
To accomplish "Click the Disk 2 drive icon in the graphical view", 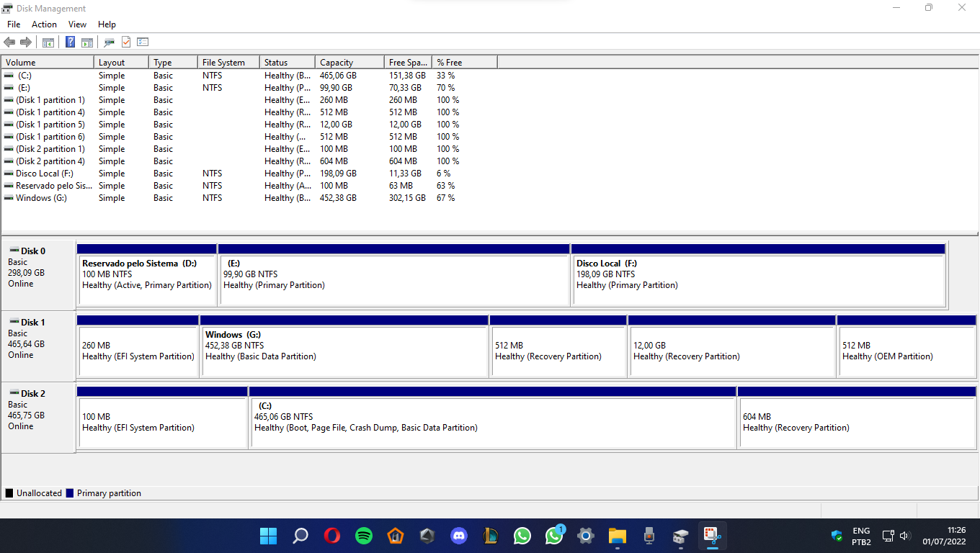I will (x=14, y=392).
